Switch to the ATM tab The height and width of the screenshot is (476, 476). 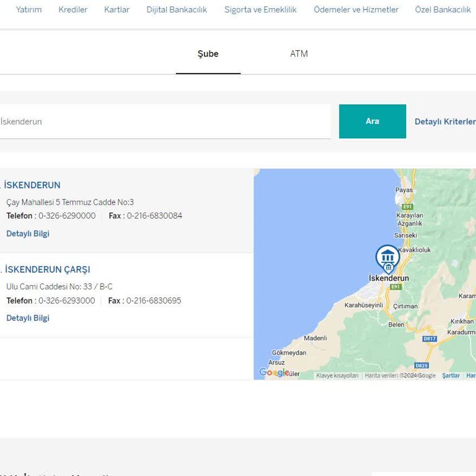[x=299, y=54]
